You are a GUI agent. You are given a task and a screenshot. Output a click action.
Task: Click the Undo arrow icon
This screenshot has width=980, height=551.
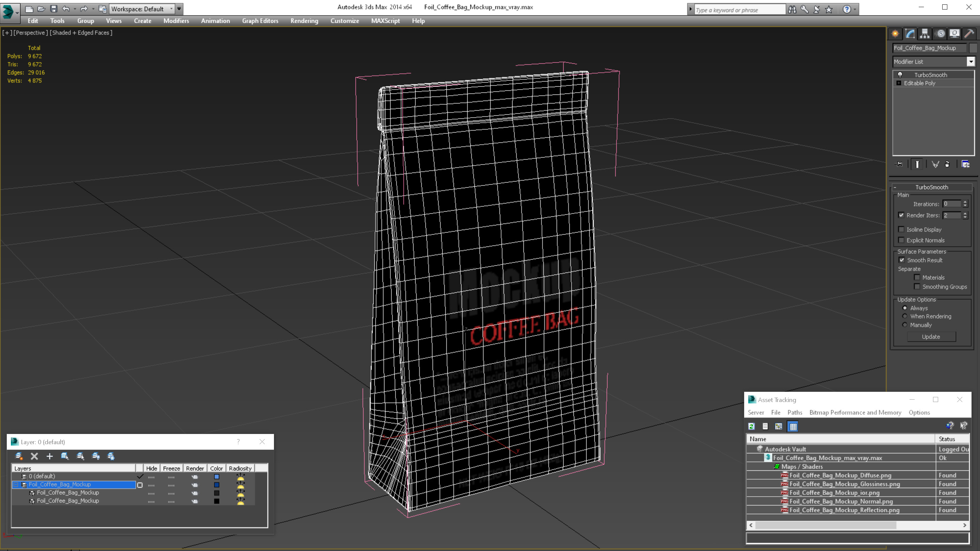[x=66, y=9]
